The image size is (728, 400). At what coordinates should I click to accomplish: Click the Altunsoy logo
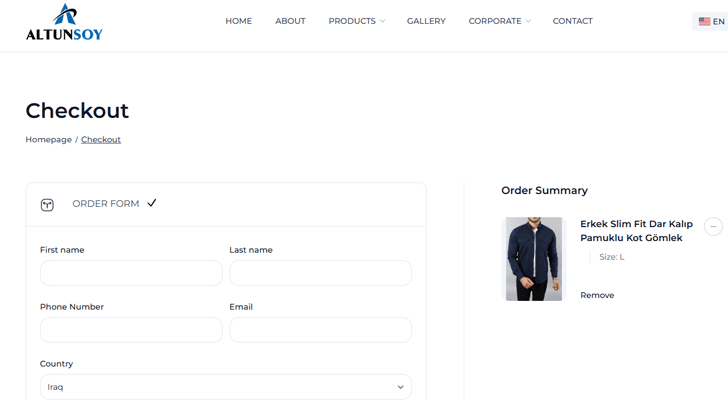(64, 22)
